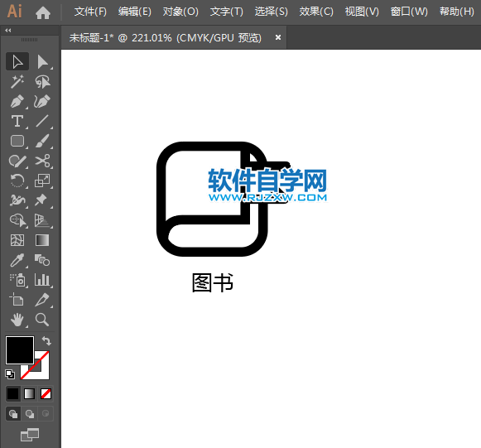Select the book icon artwork

point(212,199)
